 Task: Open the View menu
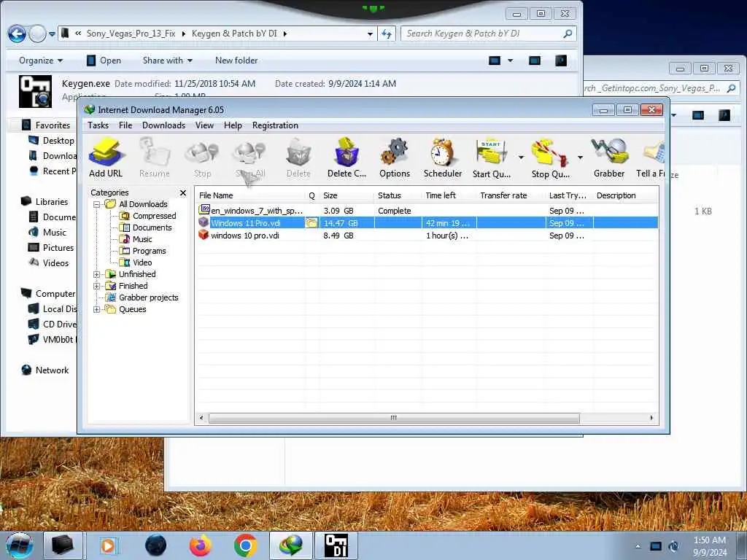[204, 125]
